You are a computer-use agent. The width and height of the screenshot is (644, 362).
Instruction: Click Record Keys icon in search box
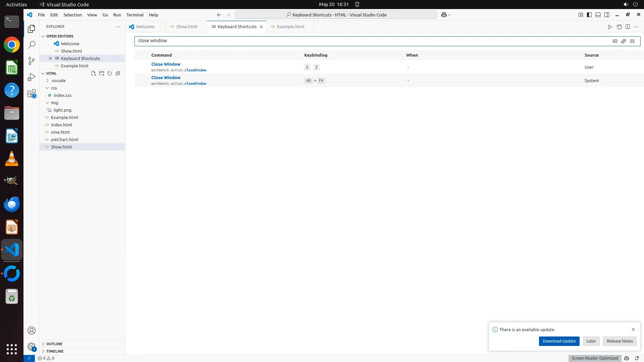[615, 41]
